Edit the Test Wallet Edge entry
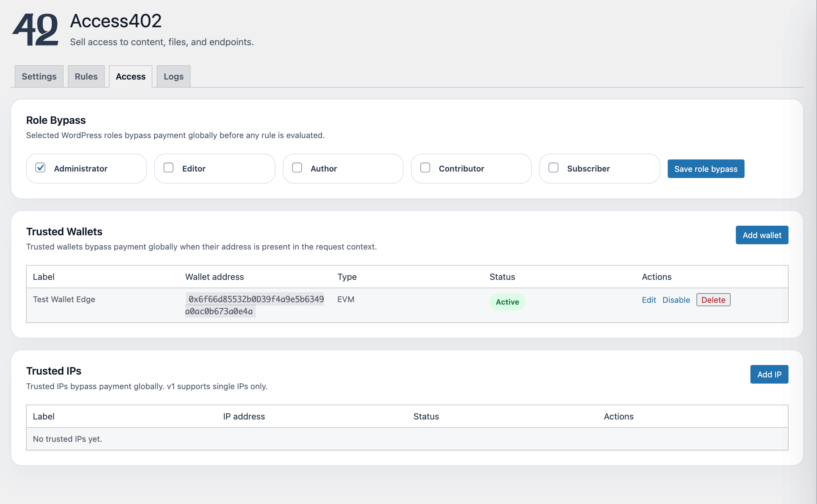Screen dimensions: 817x504 649,300
